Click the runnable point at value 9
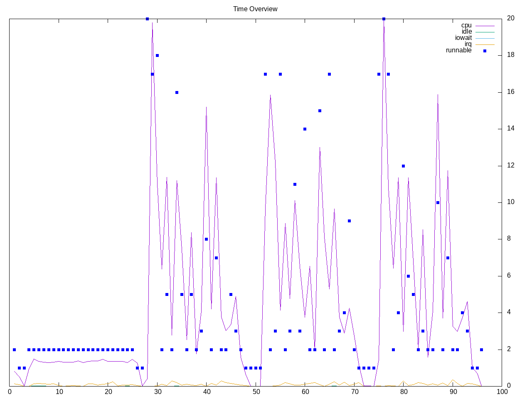This screenshot has width=532, height=399. click(349, 221)
